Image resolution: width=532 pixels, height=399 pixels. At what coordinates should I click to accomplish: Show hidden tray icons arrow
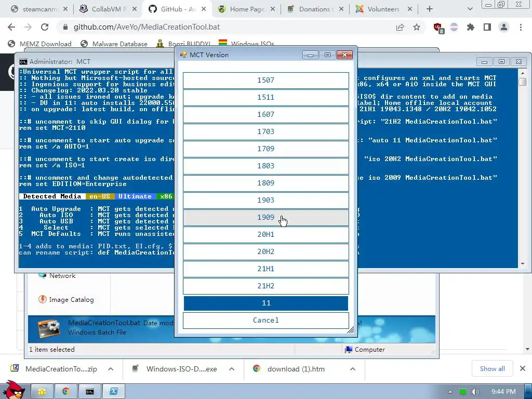pyautogui.click(x=450, y=392)
